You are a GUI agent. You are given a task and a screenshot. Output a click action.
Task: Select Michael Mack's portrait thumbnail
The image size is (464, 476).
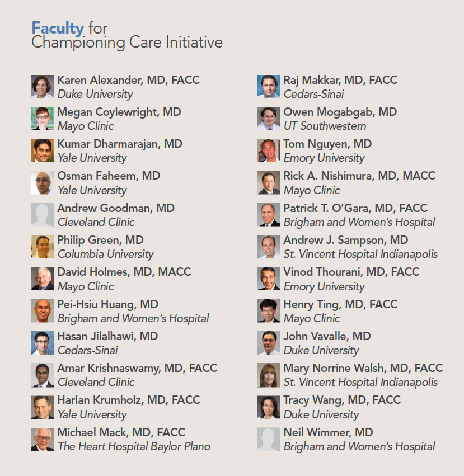click(43, 439)
